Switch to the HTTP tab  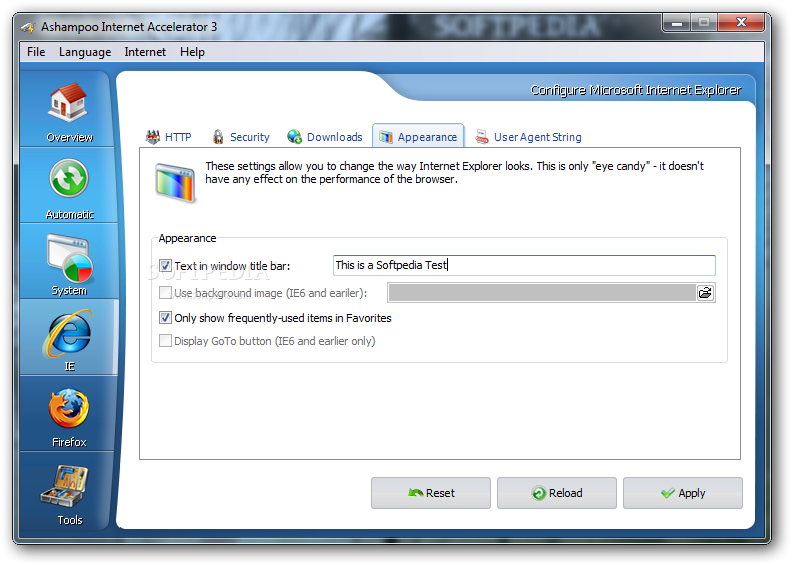(169, 137)
